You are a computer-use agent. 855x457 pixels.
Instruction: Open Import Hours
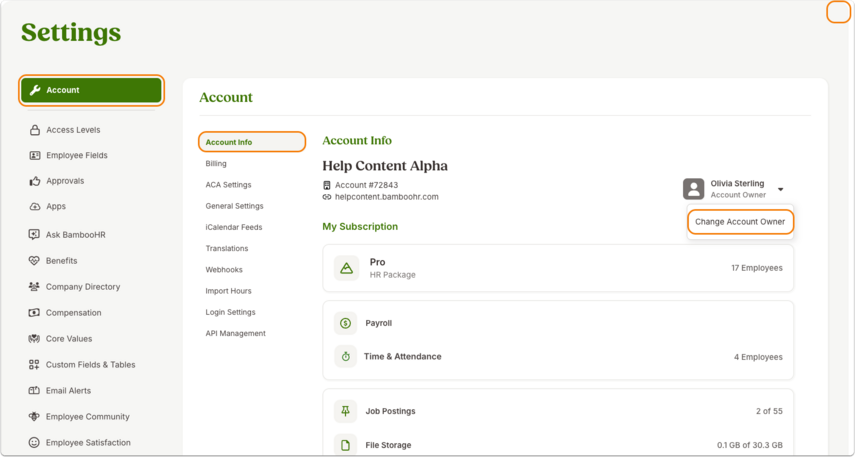point(228,291)
